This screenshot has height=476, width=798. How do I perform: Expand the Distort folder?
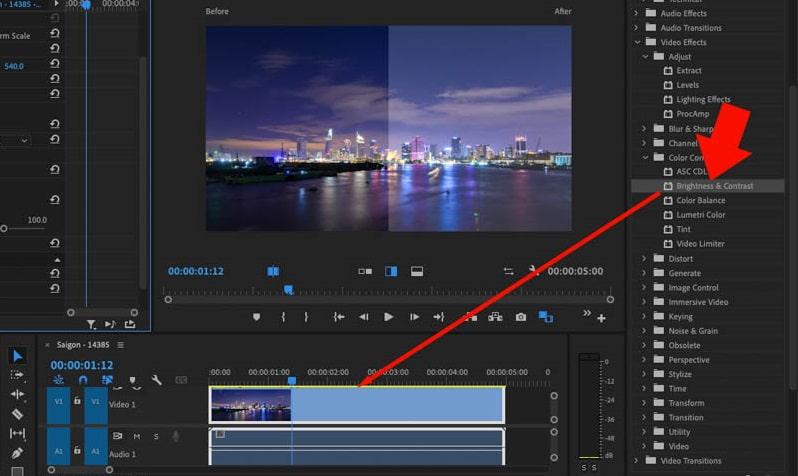click(x=644, y=259)
